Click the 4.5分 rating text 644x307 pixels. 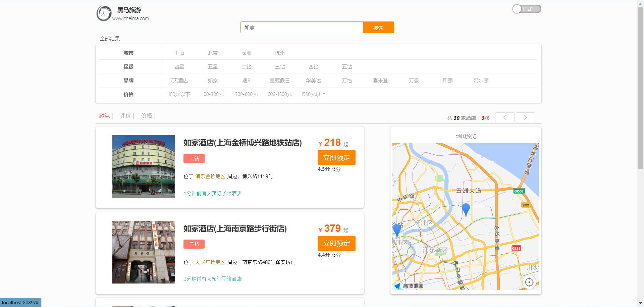(x=324, y=169)
